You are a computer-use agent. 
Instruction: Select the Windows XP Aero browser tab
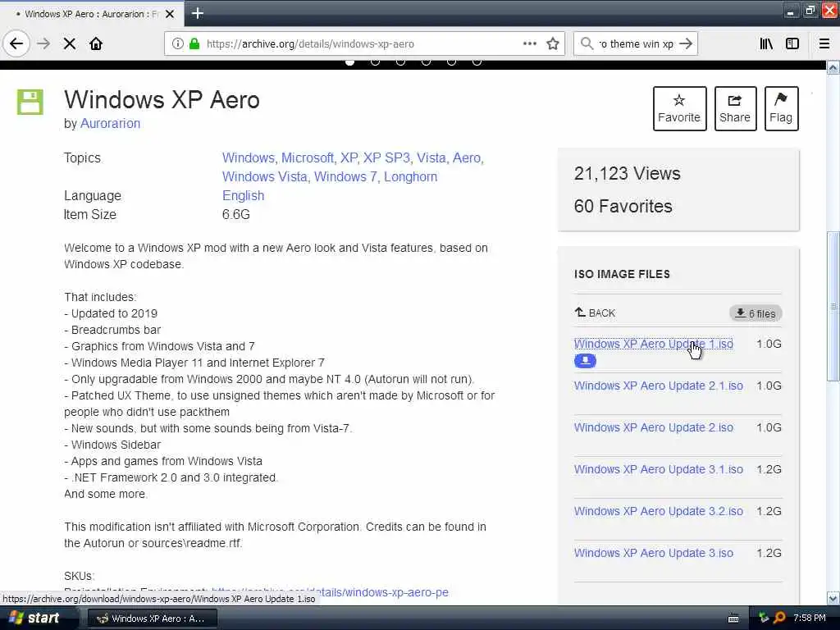(x=91, y=14)
